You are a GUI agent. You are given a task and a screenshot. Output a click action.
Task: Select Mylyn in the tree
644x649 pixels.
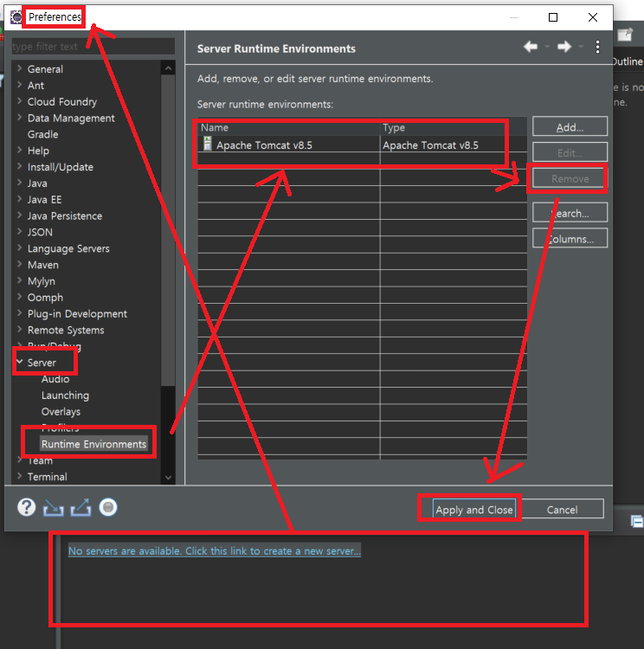[x=41, y=281]
